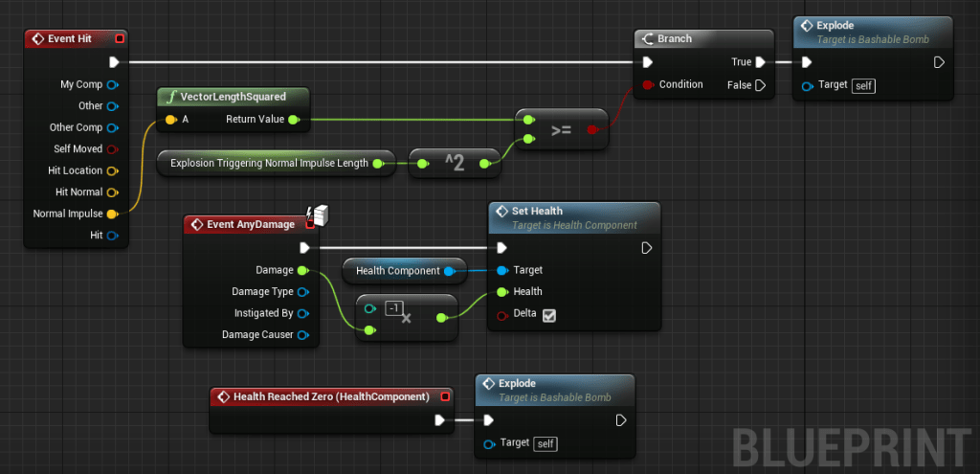980x474 pixels.
Task: Select the Health Component variable node
Action: pyautogui.click(x=397, y=271)
